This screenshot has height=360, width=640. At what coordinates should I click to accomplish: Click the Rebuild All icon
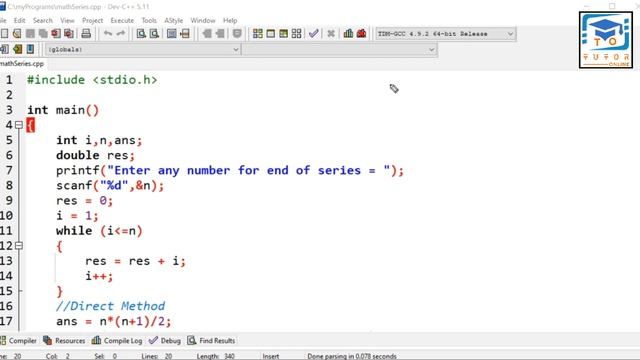pos(297,33)
